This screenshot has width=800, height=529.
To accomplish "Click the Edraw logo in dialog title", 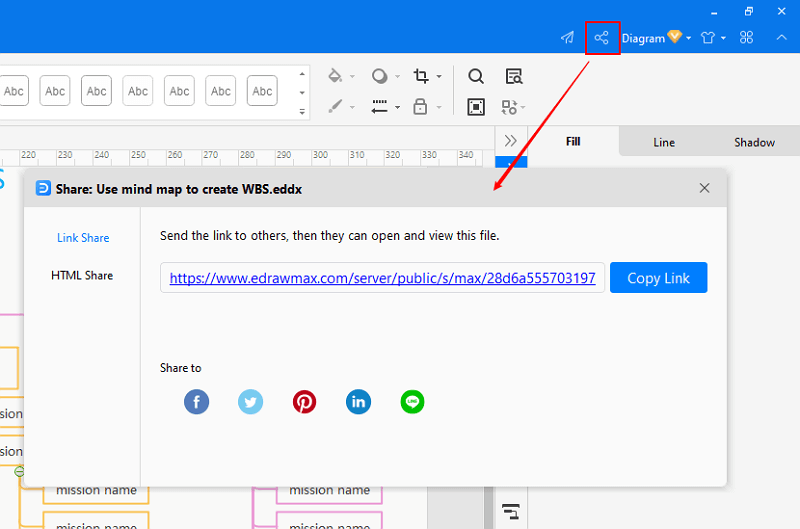I will [43, 188].
